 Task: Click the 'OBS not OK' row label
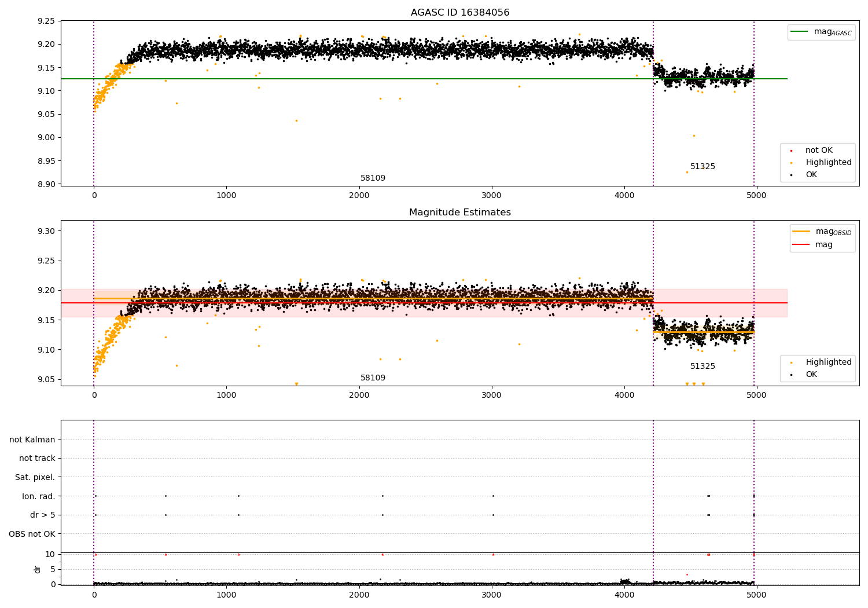[32, 534]
